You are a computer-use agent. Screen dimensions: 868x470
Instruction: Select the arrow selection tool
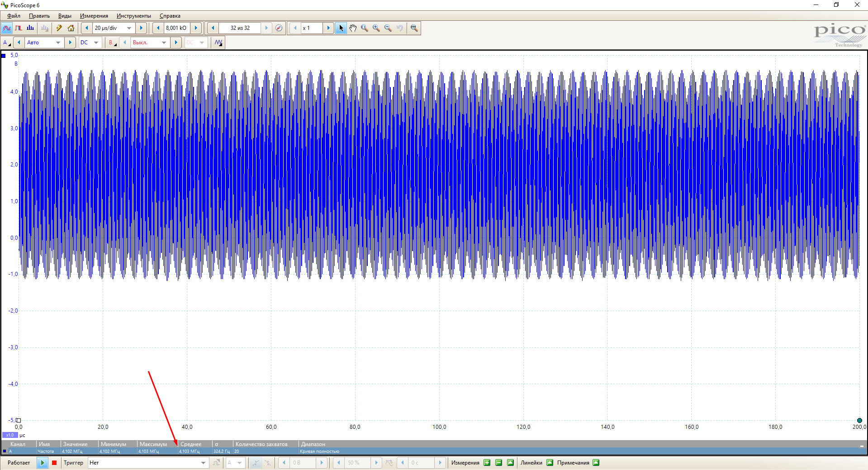click(x=341, y=28)
